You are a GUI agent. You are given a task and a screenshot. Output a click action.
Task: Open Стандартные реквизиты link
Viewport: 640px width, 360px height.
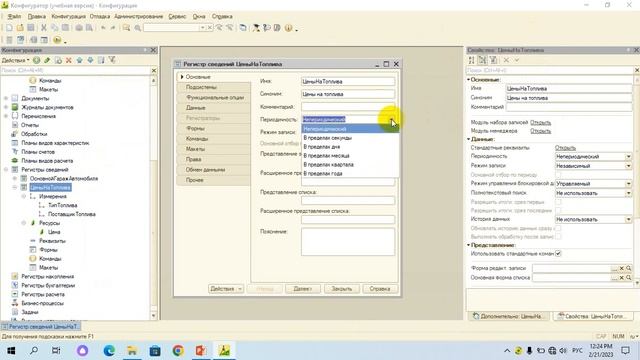[565, 148]
